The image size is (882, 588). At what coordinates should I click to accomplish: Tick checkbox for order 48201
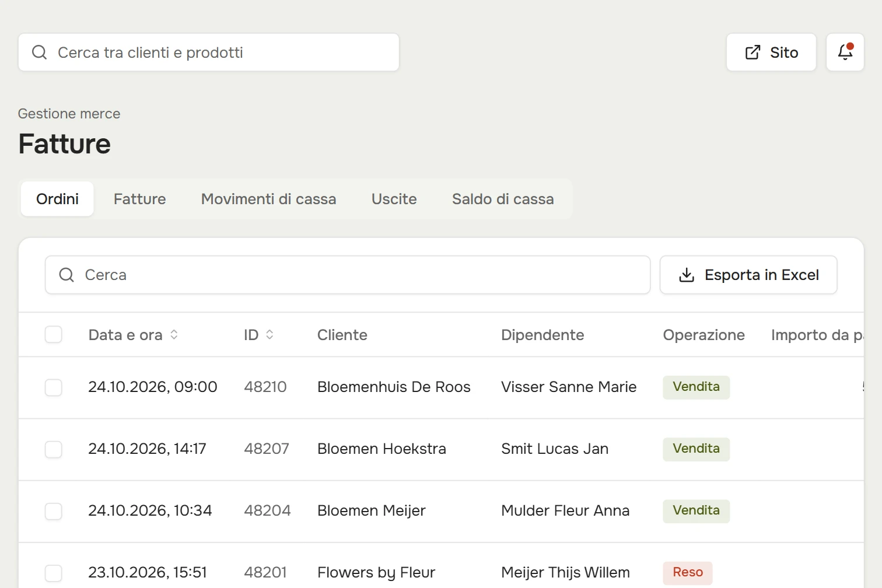tap(54, 573)
